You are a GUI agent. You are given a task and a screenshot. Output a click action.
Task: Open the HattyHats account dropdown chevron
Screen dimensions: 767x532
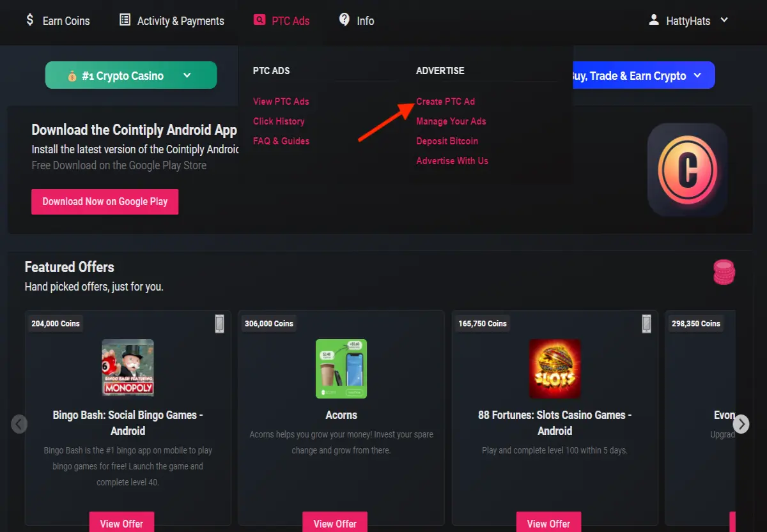[x=724, y=20]
